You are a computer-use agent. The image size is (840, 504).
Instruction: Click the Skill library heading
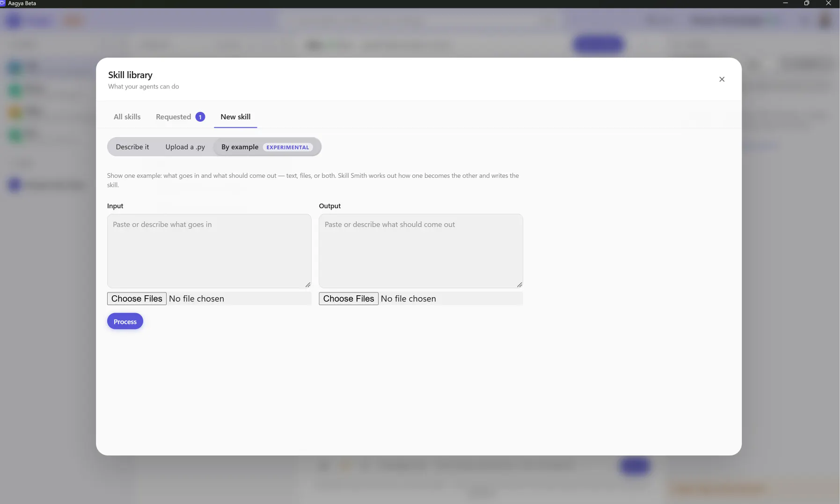pyautogui.click(x=130, y=75)
